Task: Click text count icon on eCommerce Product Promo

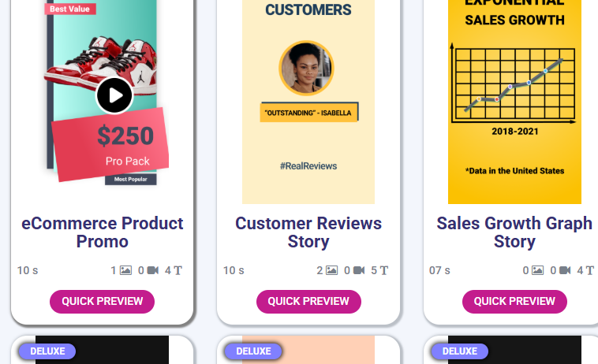Action: [178, 270]
